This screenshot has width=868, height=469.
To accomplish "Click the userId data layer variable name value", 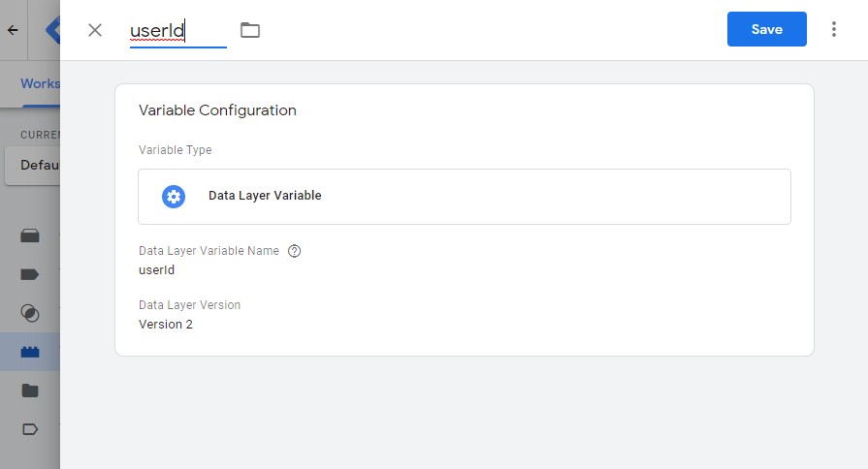I will pos(157,270).
